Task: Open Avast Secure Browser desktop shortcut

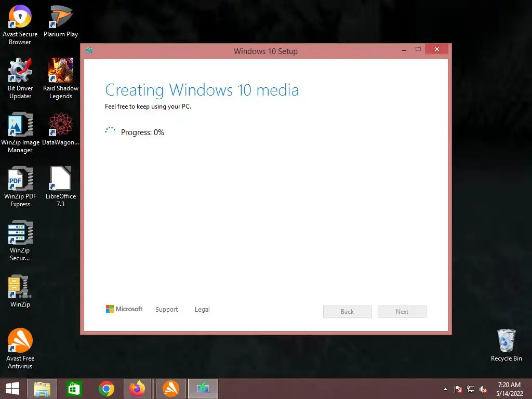Action: 20,24
